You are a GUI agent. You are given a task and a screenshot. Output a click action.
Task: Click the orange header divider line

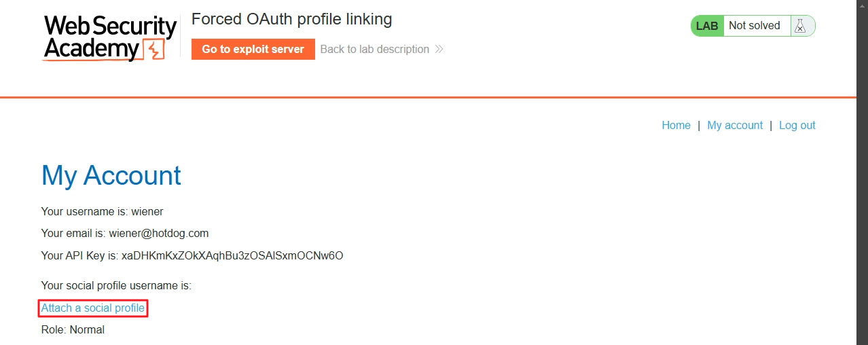coord(428,97)
